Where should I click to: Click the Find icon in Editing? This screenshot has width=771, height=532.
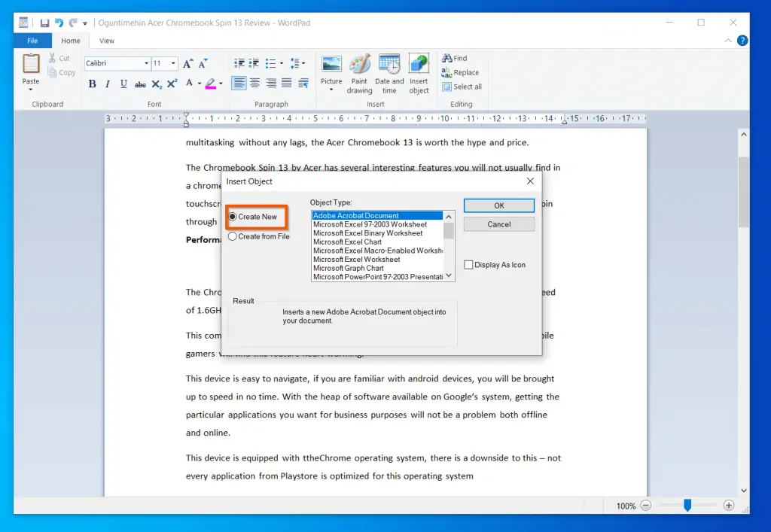455,58
